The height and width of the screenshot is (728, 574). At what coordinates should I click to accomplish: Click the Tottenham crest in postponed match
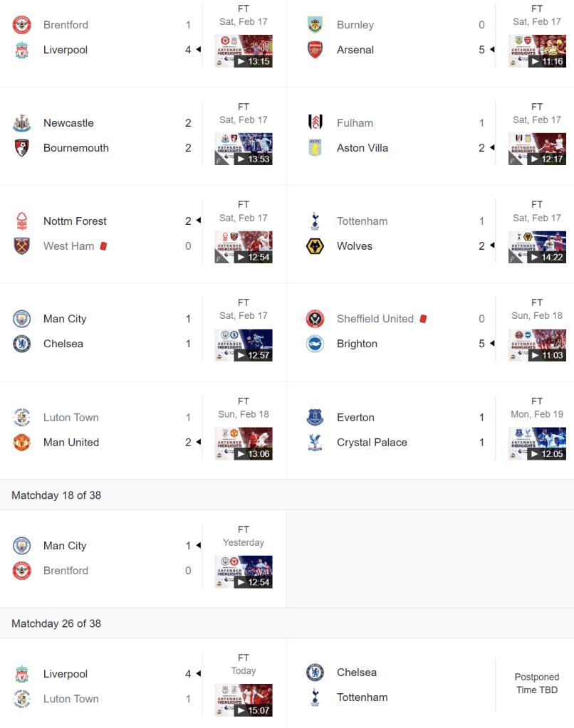315,697
